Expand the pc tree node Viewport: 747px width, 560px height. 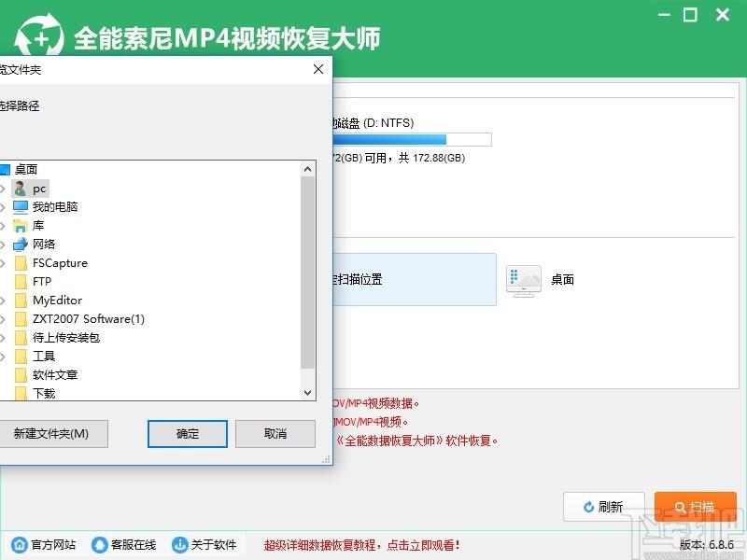click(x=3, y=189)
